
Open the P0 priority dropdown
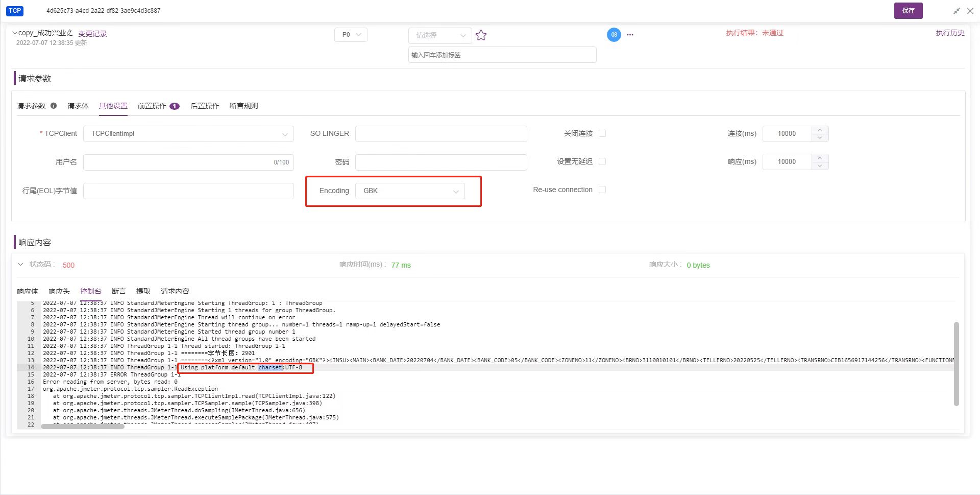[x=351, y=35]
